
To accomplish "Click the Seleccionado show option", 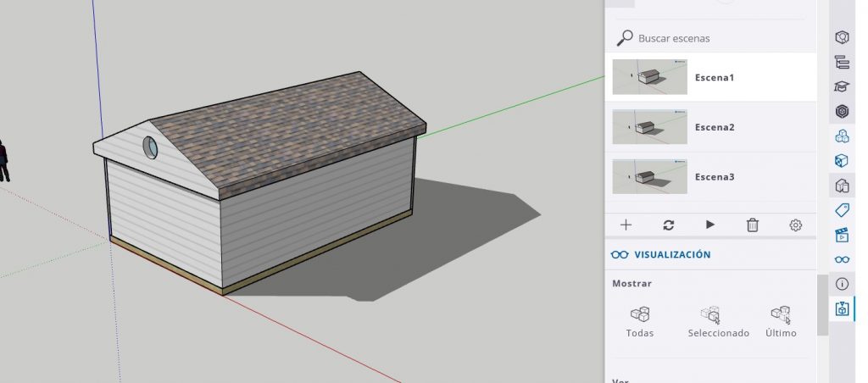I will (x=718, y=320).
